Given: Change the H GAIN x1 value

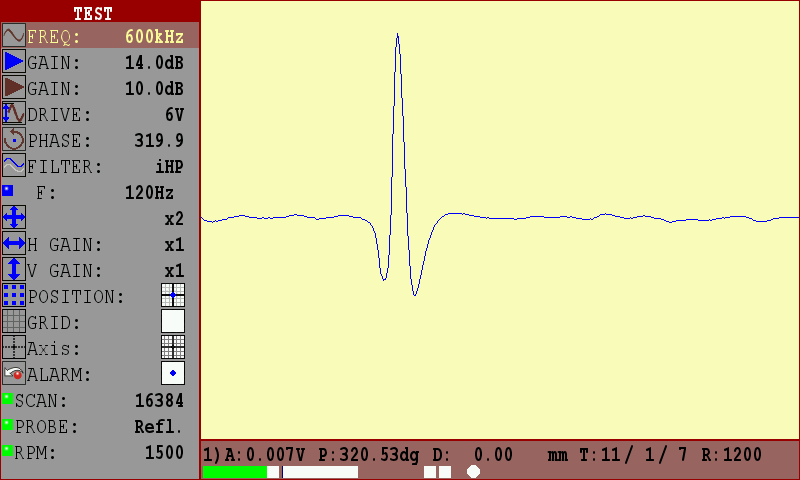Looking at the screenshot, I should point(174,245).
